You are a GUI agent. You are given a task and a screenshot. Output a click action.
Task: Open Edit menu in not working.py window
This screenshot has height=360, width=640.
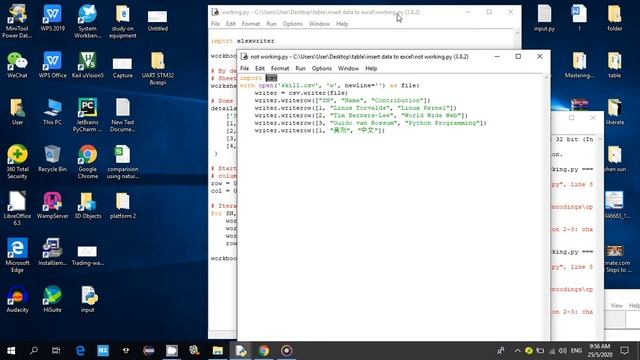(260, 68)
